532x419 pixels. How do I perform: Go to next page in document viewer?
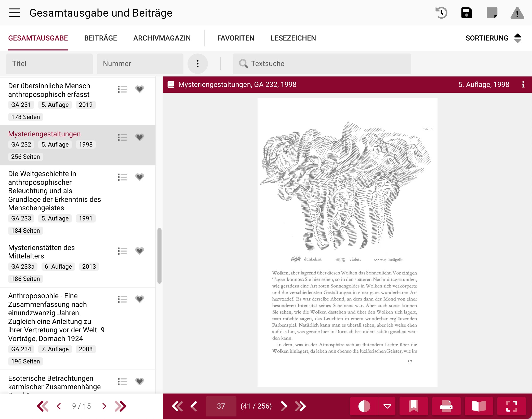[x=284, y=406]
